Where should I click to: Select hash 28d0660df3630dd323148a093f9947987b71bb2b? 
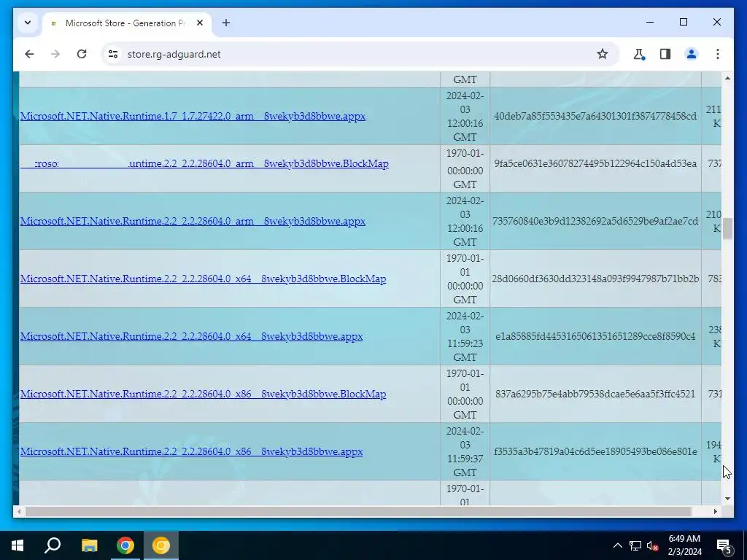pos(595,279)
